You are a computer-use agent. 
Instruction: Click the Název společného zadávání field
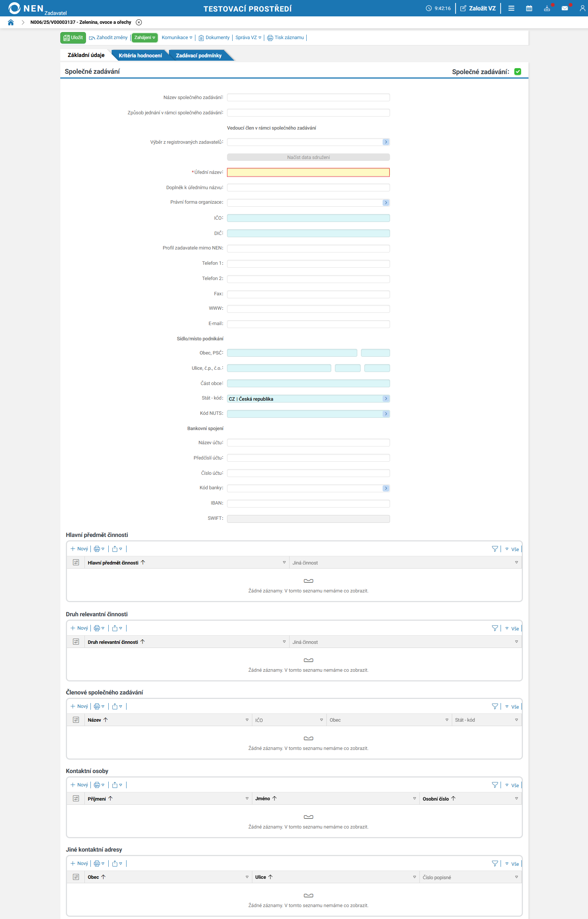[308, 98]
